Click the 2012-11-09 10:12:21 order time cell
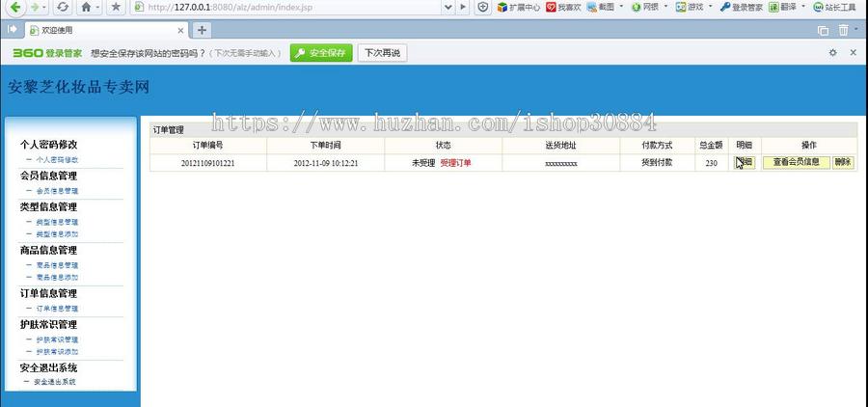This screenshot has height=407, width=868. (x=326, y=163)
